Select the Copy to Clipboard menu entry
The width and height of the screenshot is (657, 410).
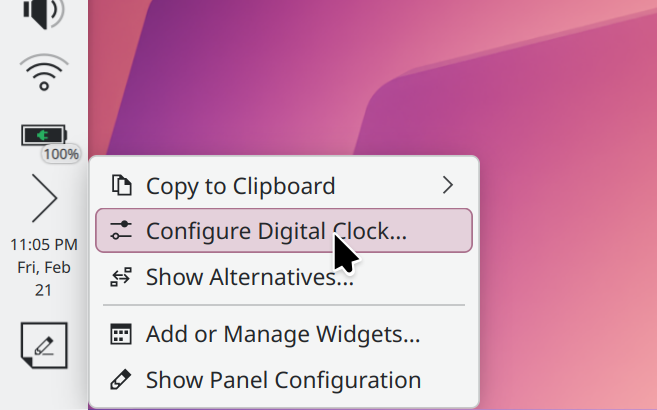240,185
